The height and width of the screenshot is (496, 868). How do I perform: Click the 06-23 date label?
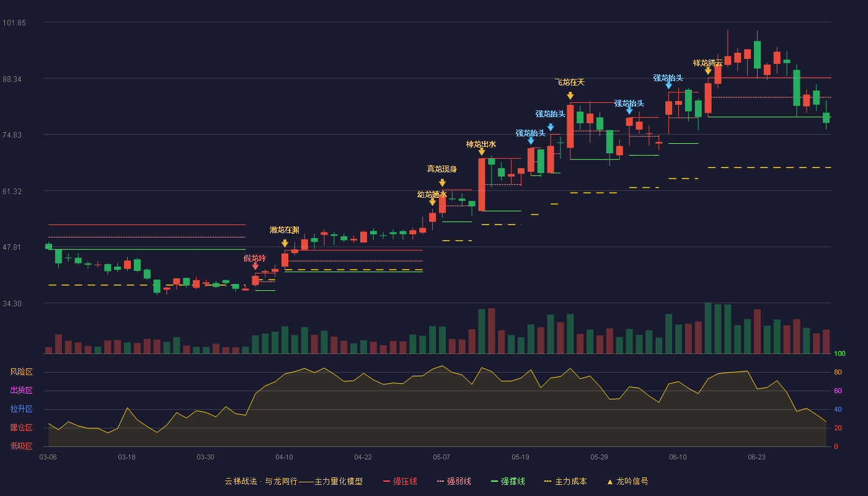tap(756, 457)
